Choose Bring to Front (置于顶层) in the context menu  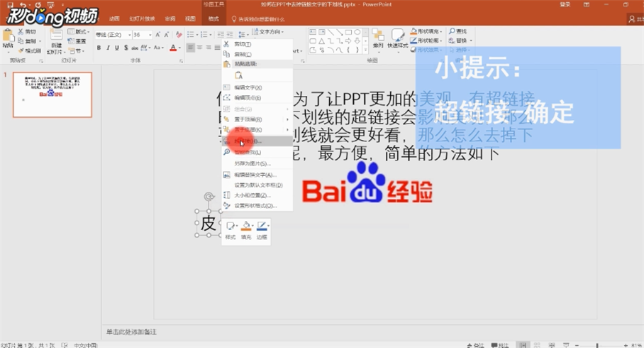(257, 119)
